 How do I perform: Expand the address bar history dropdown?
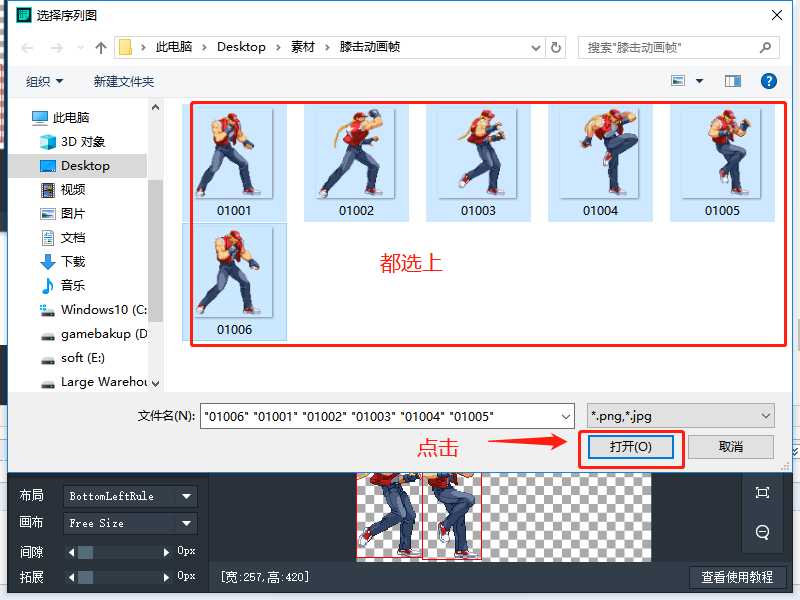click(536, 47)
